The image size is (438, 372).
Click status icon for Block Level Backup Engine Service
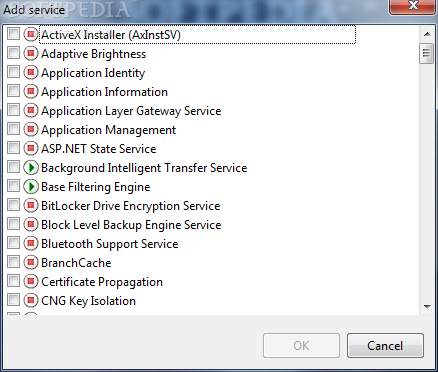tap(31, 224)
